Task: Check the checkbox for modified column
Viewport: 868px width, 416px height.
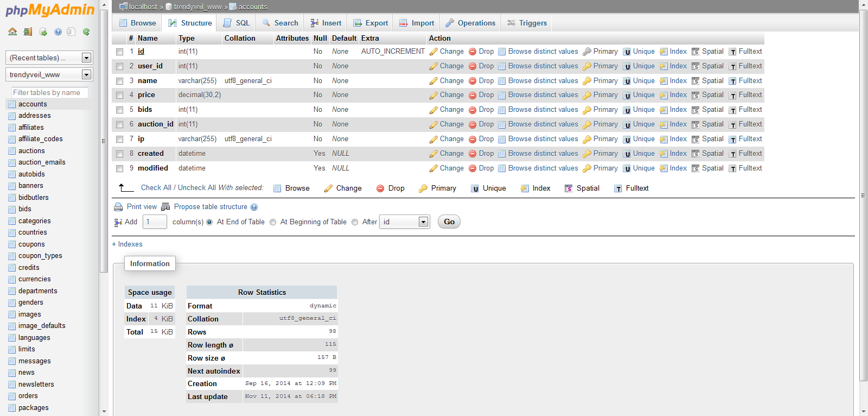Action: pyautogui.click(x=119, y=168)
